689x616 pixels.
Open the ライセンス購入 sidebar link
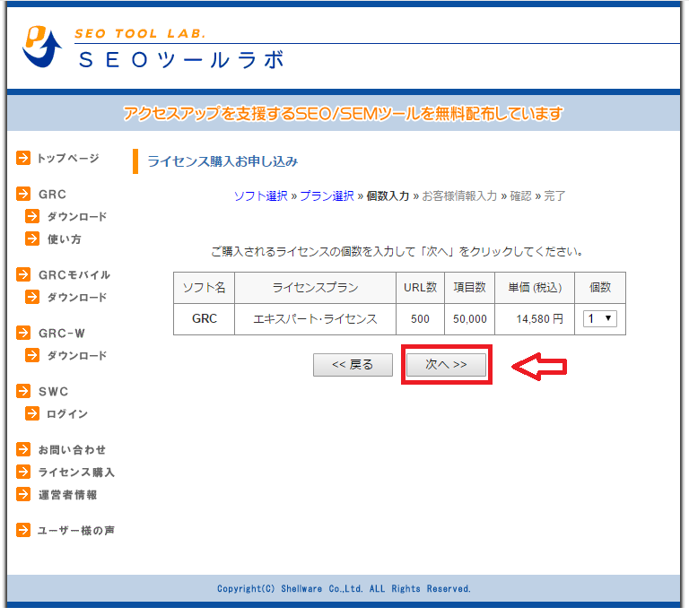[76, 472]
